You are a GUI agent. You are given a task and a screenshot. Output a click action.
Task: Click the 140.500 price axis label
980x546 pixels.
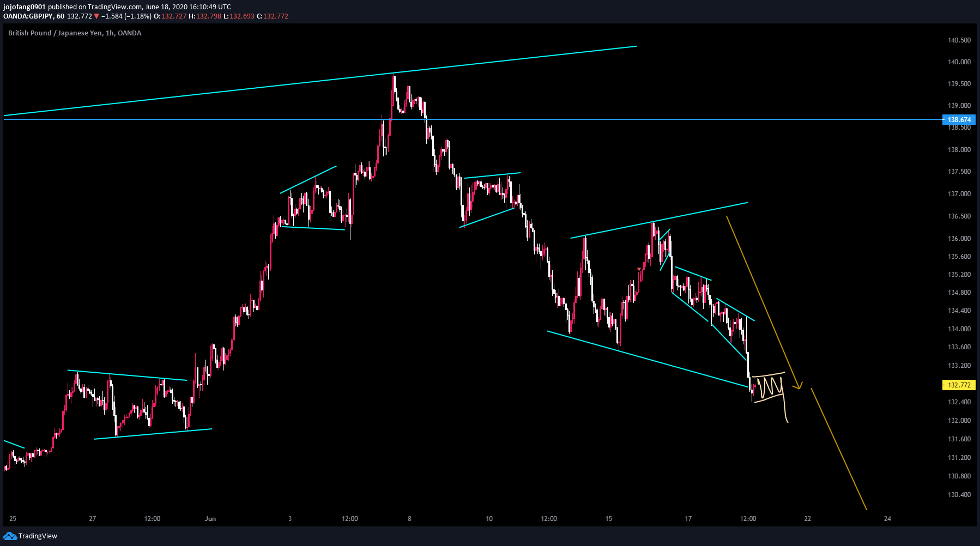[959, 40]
